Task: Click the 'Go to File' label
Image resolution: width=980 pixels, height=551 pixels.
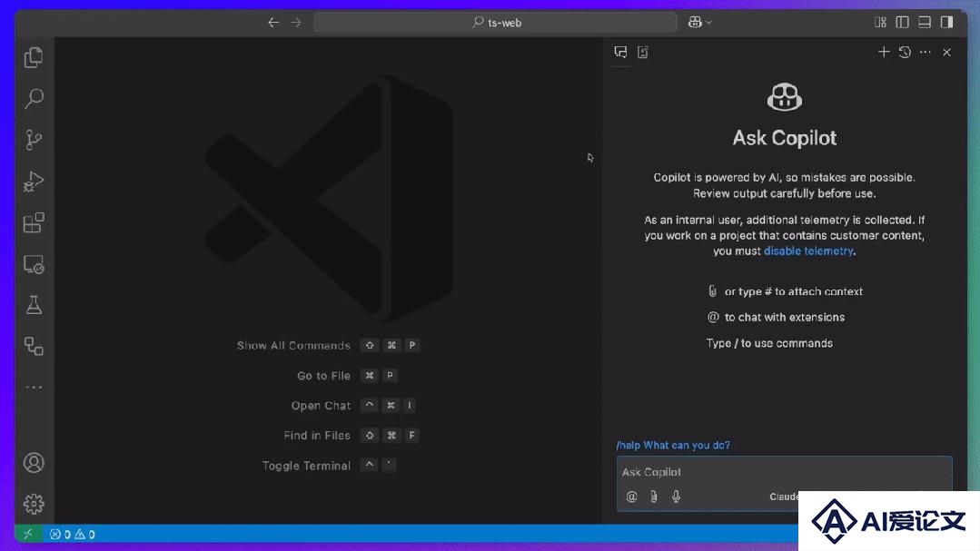Action: [x=323, y=376]
